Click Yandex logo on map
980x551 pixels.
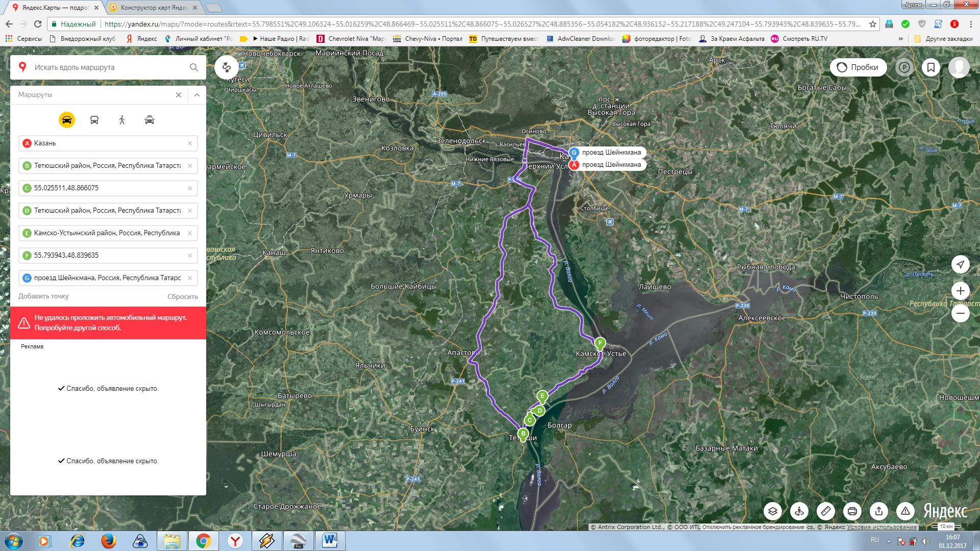945,511
